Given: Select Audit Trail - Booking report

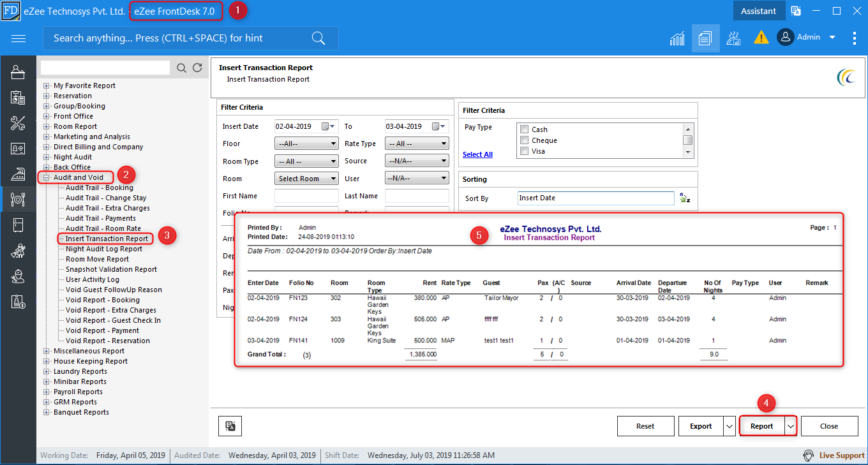Looking at the screenshot, I should click(100, 188).
